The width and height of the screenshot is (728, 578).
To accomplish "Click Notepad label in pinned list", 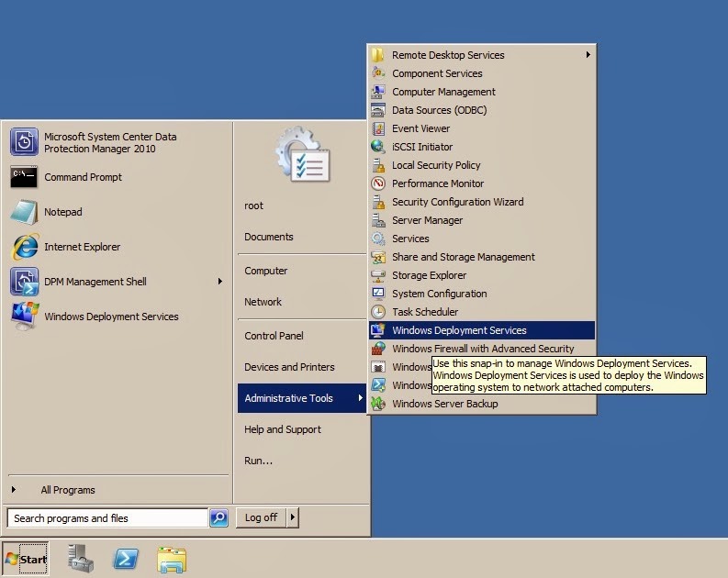I will 63,212.
